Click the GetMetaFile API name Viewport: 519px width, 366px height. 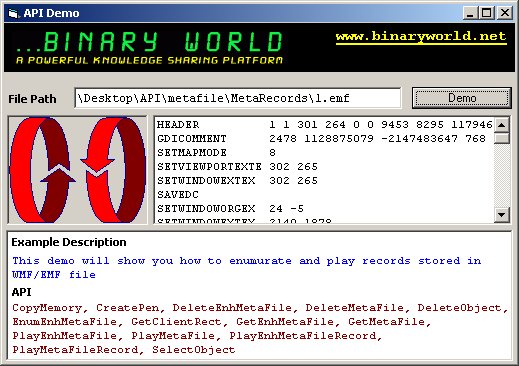(386, 322)
